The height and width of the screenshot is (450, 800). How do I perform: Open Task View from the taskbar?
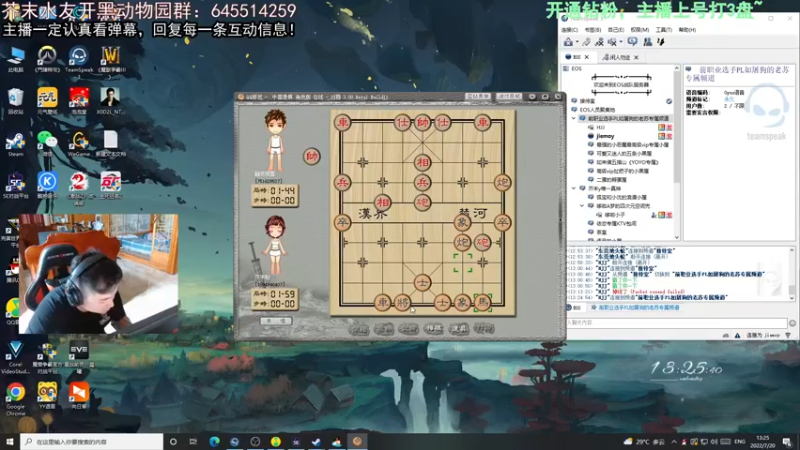(x=193, y=441)
